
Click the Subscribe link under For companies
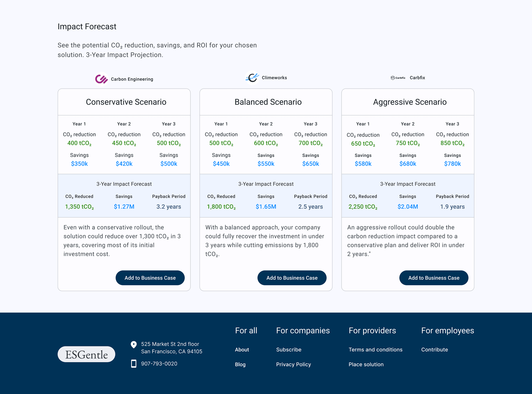[289, 350]
